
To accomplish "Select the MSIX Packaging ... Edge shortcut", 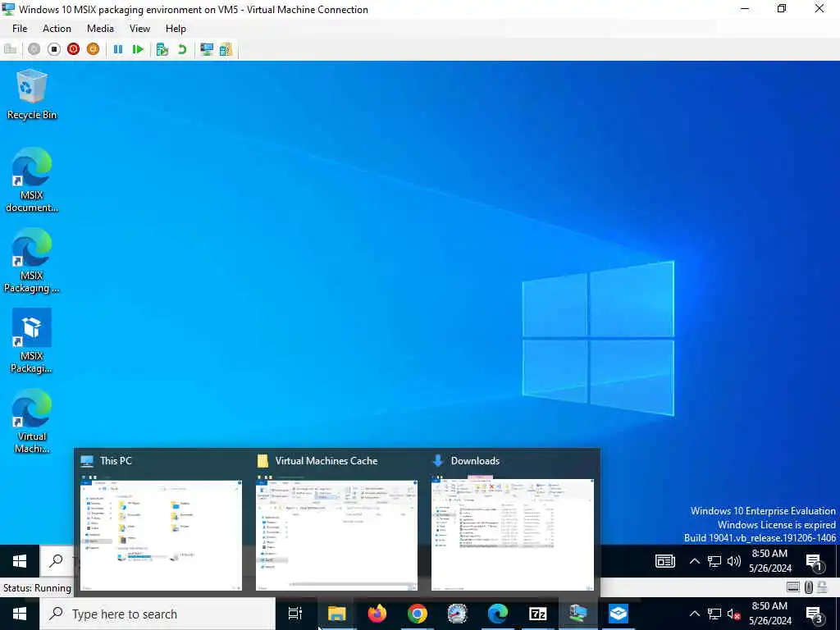I will pos(32,260).
